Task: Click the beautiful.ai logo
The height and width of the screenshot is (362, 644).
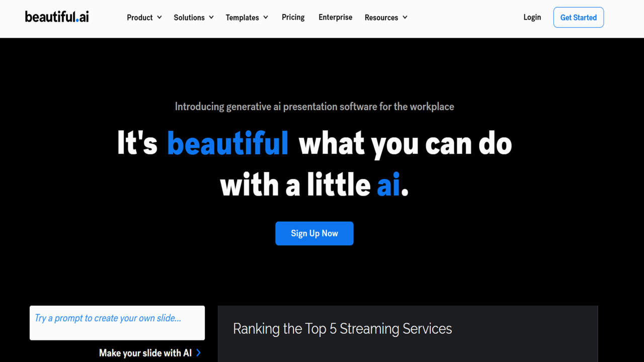Action: [x=57, y=17]
